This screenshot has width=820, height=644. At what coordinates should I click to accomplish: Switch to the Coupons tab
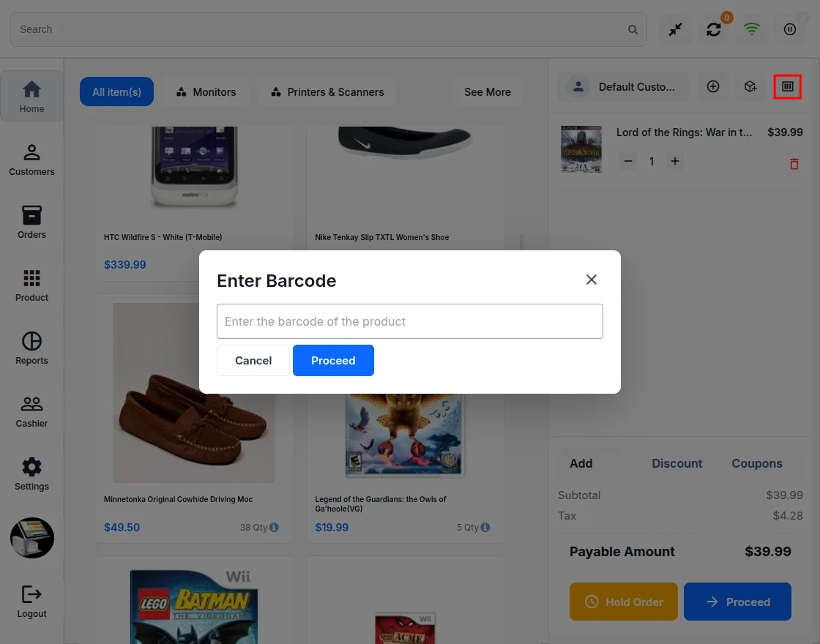click(x=757, y=463)
